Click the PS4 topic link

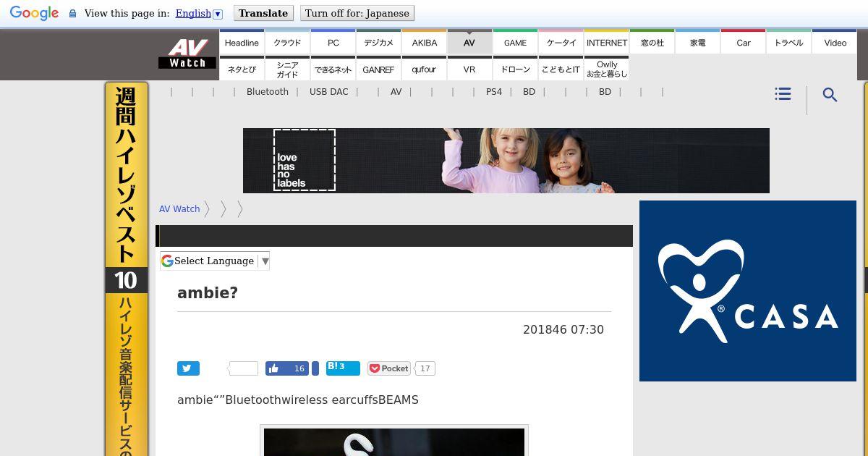point(494,92)
